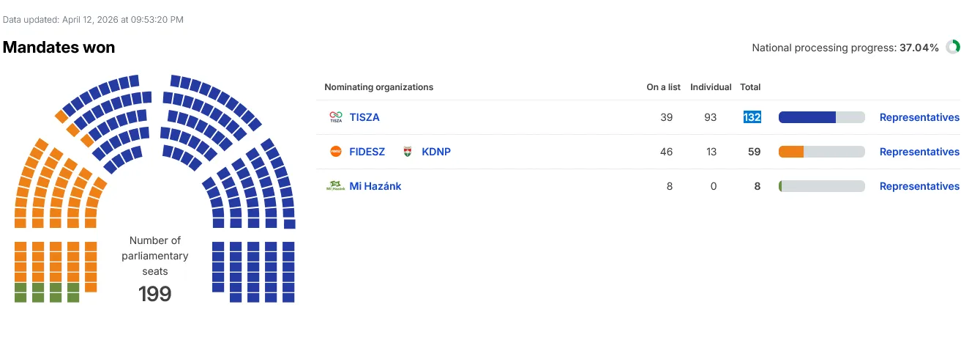Screen dimensions: 980x362
Task: Click the TISZA party logo icon
Action: point(336,117)
